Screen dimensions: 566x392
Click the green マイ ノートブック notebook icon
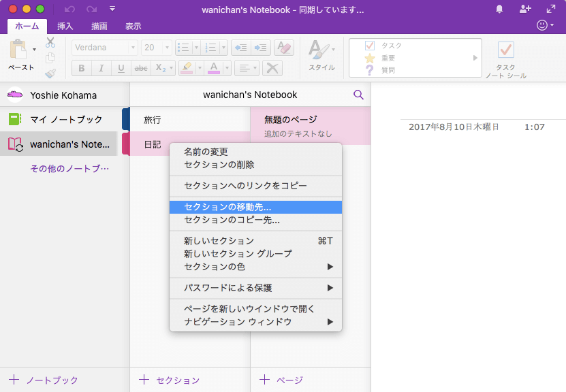pos(15,119)
